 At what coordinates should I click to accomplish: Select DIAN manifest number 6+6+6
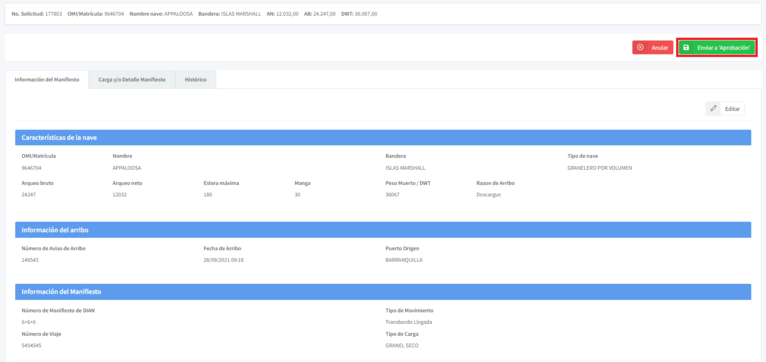[x=29, y=322]
